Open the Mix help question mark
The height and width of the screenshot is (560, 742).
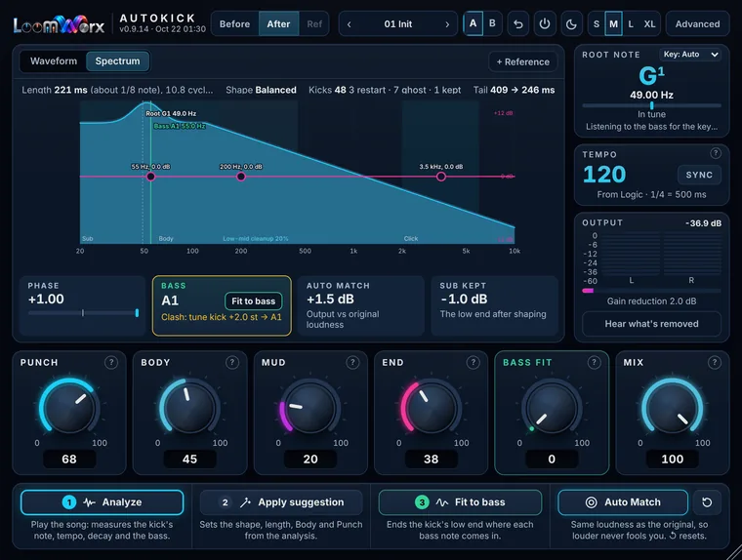pyautogui.click(x=714, y=362)
